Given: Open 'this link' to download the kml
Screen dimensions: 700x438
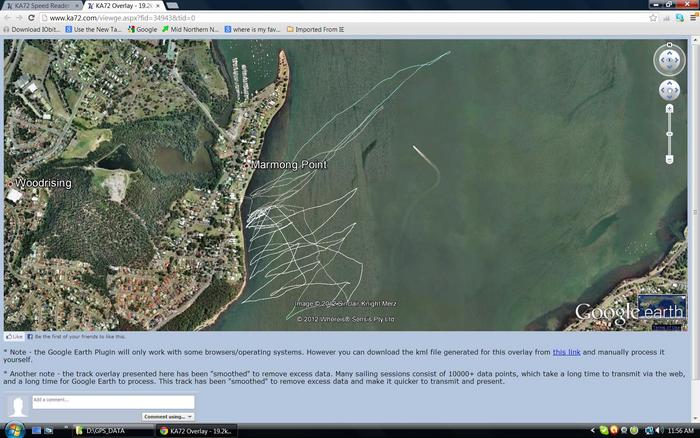Looking at the screenshot, I should click(x=566, y=352).
